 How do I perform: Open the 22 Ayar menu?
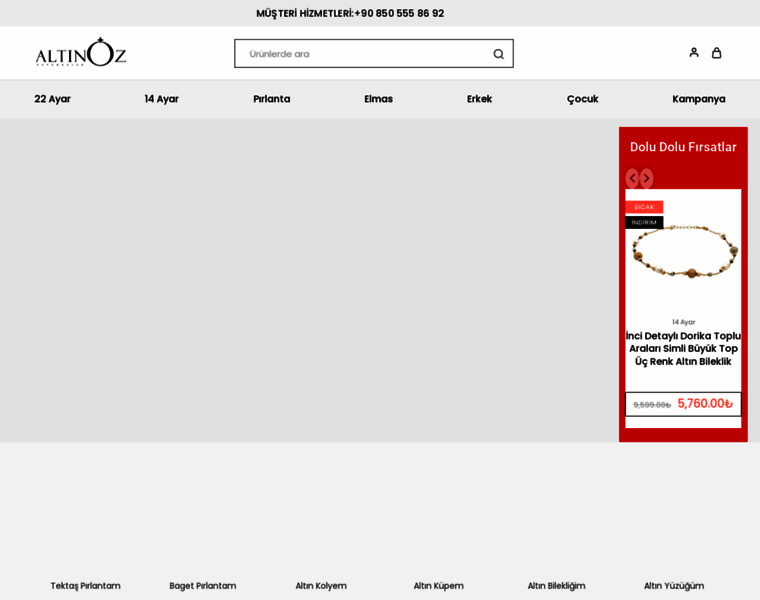pos(52,99)
